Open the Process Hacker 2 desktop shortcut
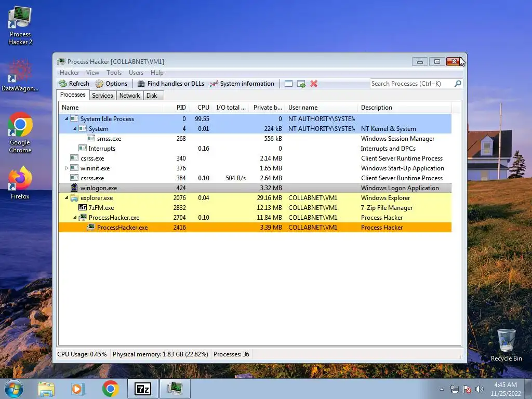Image resolution: width=532 pixels, height=399 pixels. (x=20, y=26)
